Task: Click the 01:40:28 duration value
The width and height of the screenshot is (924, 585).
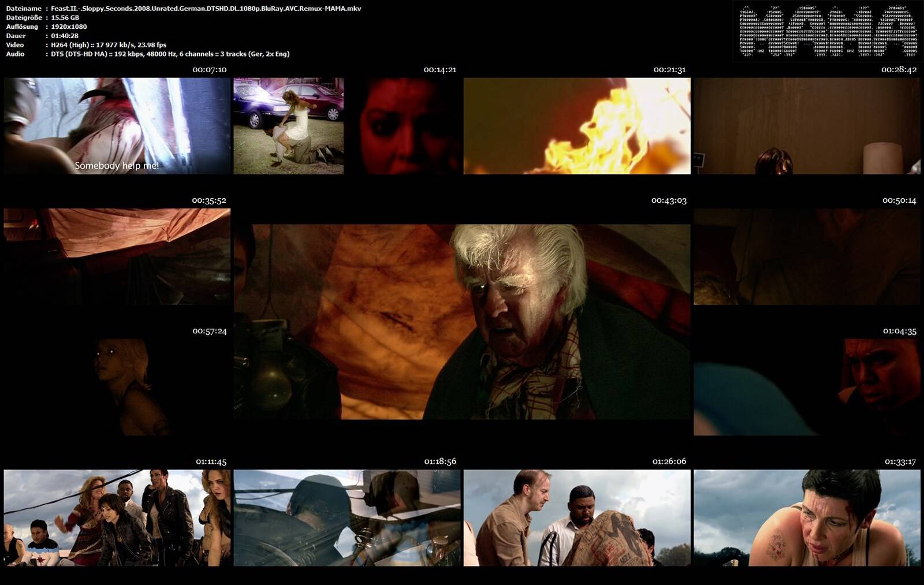Action: coord(65,36)
